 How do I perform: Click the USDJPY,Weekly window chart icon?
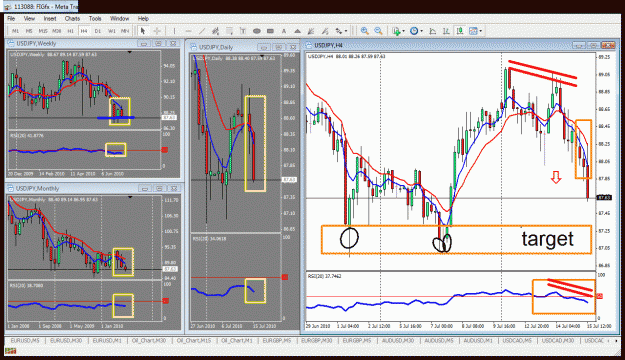click(11, 43)
